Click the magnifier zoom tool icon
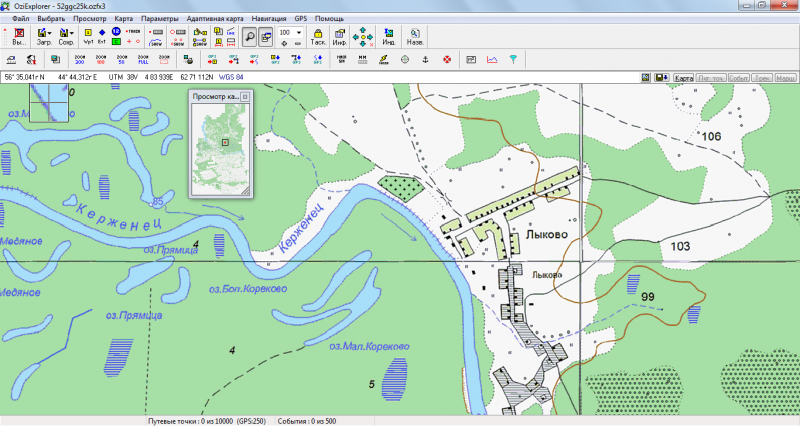The height and width of the screenshot is (426, 800). [247, 37]
